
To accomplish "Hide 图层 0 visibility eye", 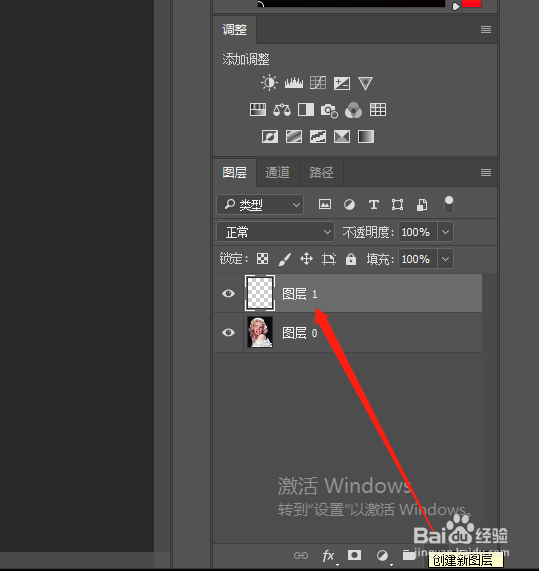I will click(228, 332).
